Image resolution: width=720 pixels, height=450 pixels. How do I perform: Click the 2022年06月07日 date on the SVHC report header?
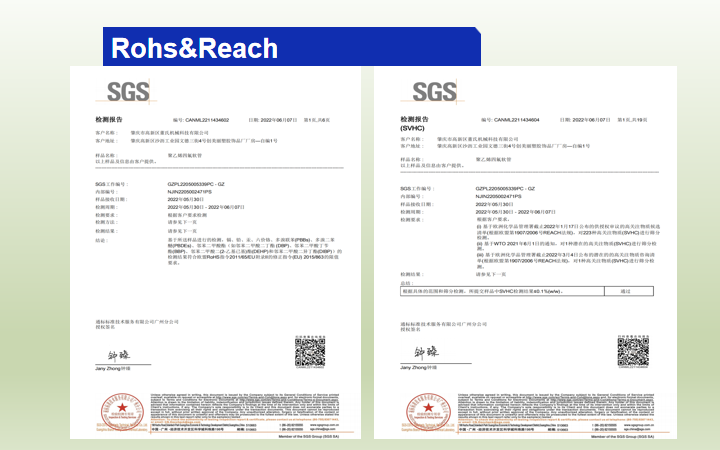tap(591, 120)
